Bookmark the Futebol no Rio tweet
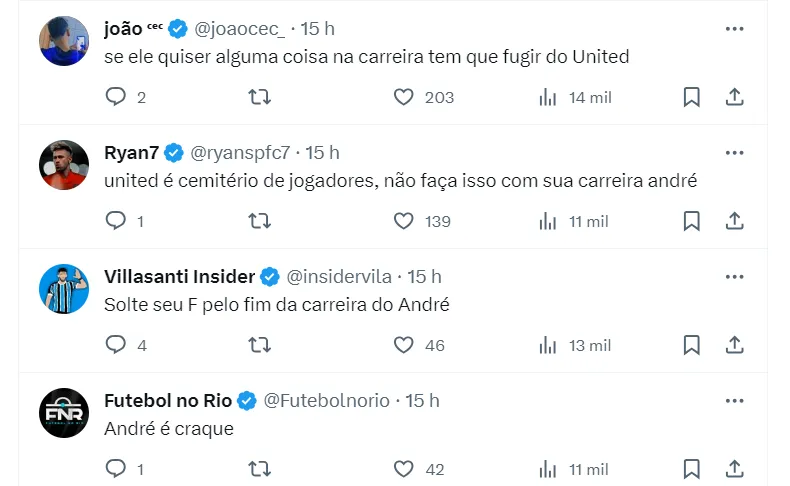Image resolution: width=790 pixels, height=486 pixels. pyautogui.click(x=691, y=469)
